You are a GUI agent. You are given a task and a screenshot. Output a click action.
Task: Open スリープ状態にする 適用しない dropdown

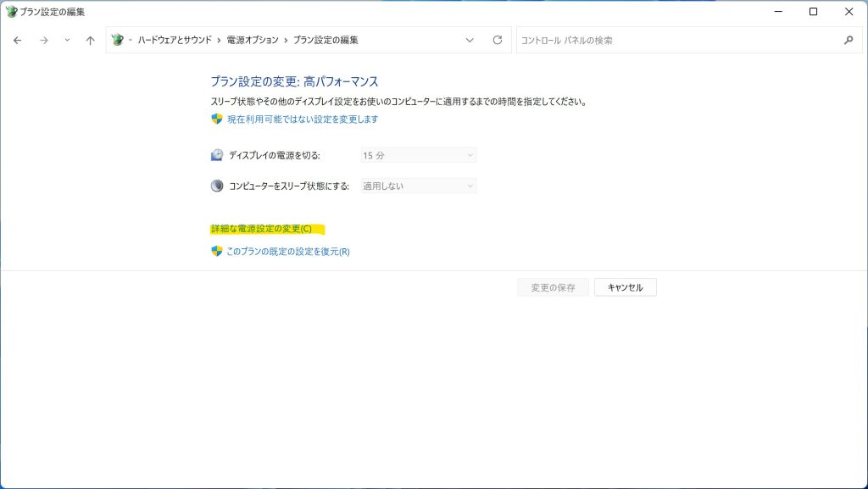click(x=419, y=186)
